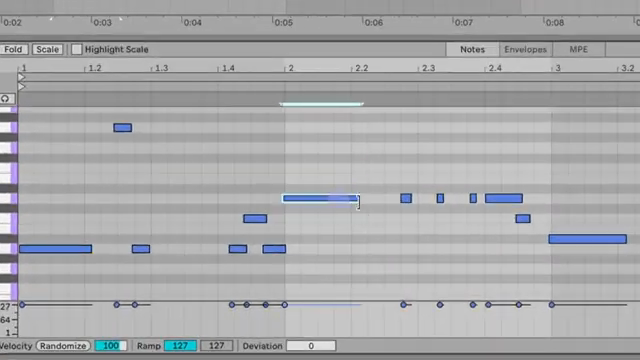The width and height of the screenshot is (640, 360).
Task: Select the highest note near beat 1.2
Action: click(122, 128)
